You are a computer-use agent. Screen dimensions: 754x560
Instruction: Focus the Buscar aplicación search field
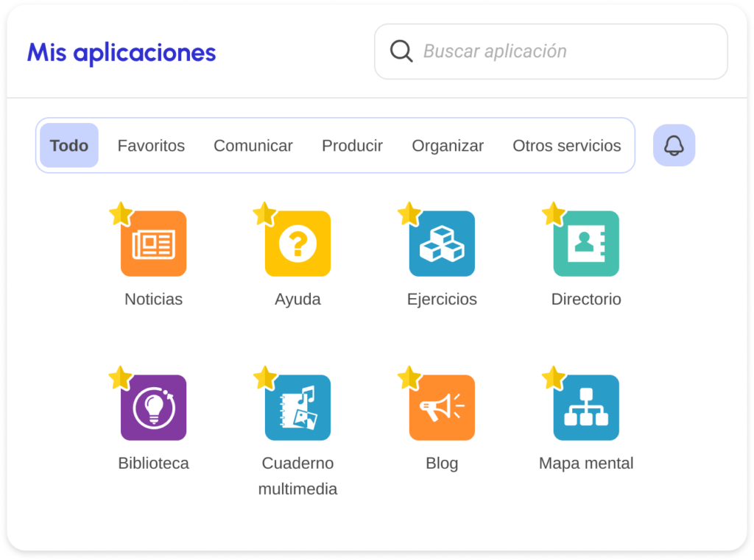tap(551, 52)
